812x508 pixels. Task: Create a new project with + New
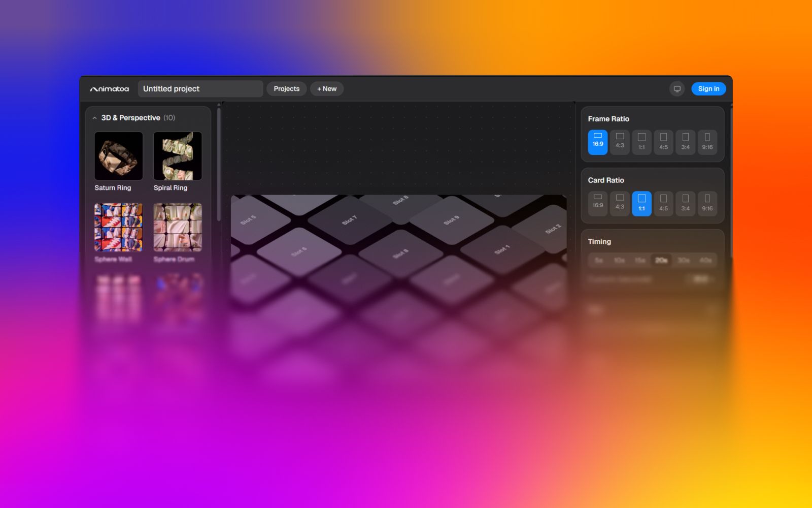click(327, 89)
